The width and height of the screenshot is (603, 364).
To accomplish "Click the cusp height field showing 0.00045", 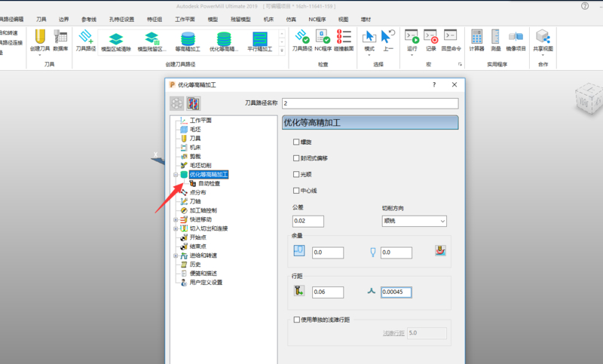I will tap(396, 292).
